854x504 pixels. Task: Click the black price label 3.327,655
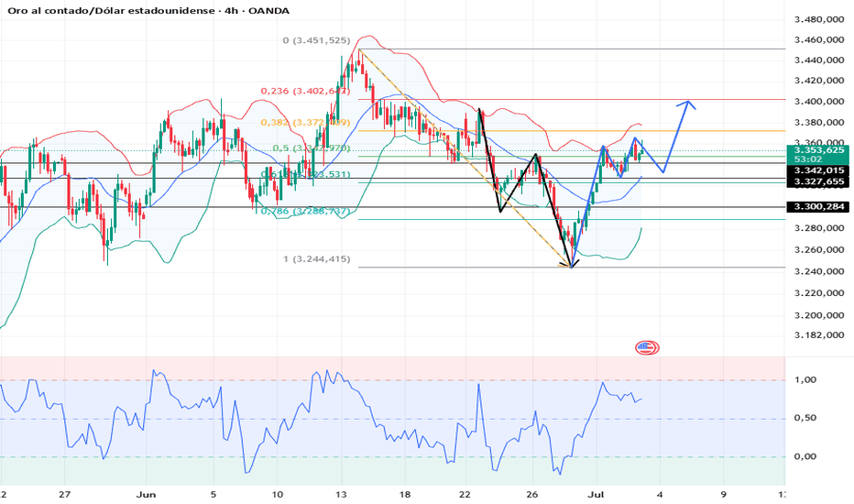pyautogui.click(x=818, y=181)
